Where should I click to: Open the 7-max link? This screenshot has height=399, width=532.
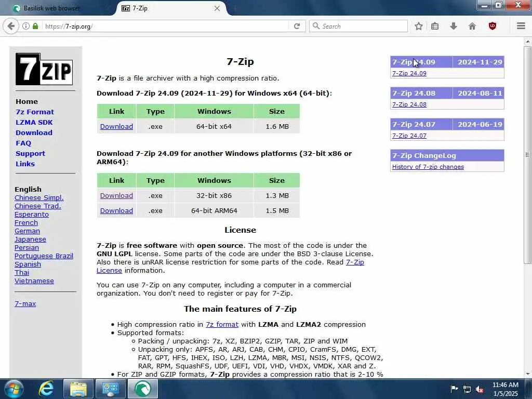[x=25, y=303]
